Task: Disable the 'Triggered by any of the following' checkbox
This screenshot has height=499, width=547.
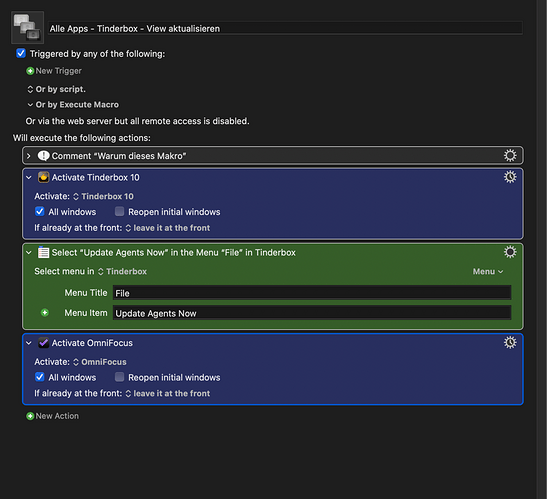Action: (21, 53)
